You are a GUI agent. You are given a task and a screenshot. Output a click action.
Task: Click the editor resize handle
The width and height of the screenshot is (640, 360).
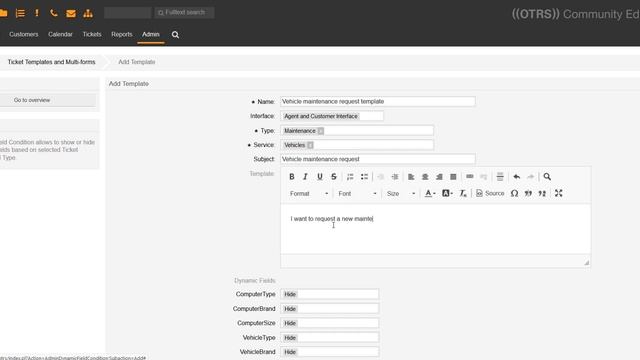(x=587, y=262)
